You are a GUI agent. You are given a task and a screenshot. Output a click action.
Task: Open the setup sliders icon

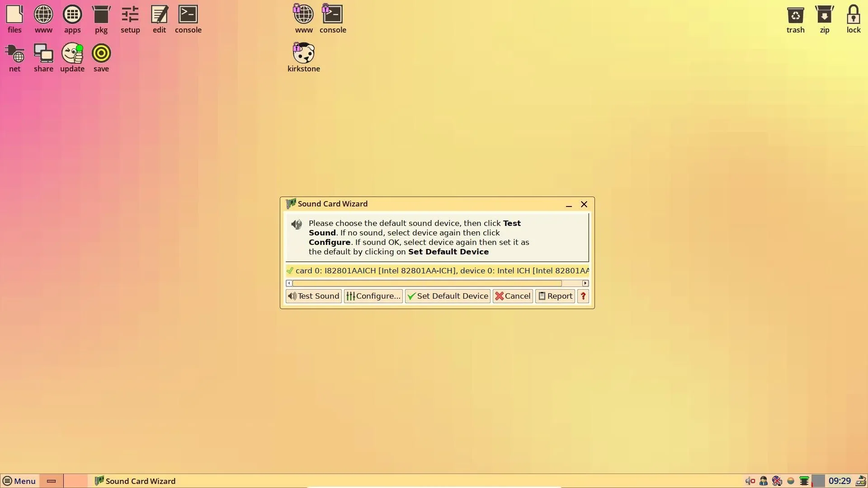130,19
